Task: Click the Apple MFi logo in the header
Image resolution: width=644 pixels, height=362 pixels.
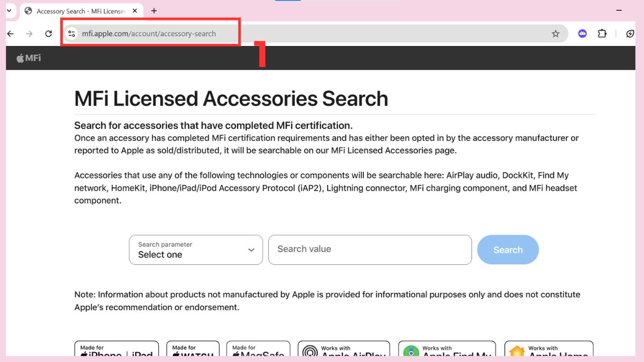Action: click(x=28, y=57)
